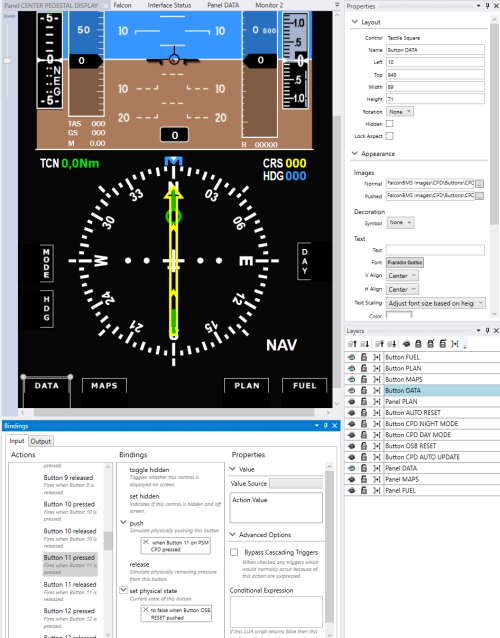The width and height of the screenshot is (500, 638).
Task: Browse for the Pushed image file
Action: [x=480, y=196]
